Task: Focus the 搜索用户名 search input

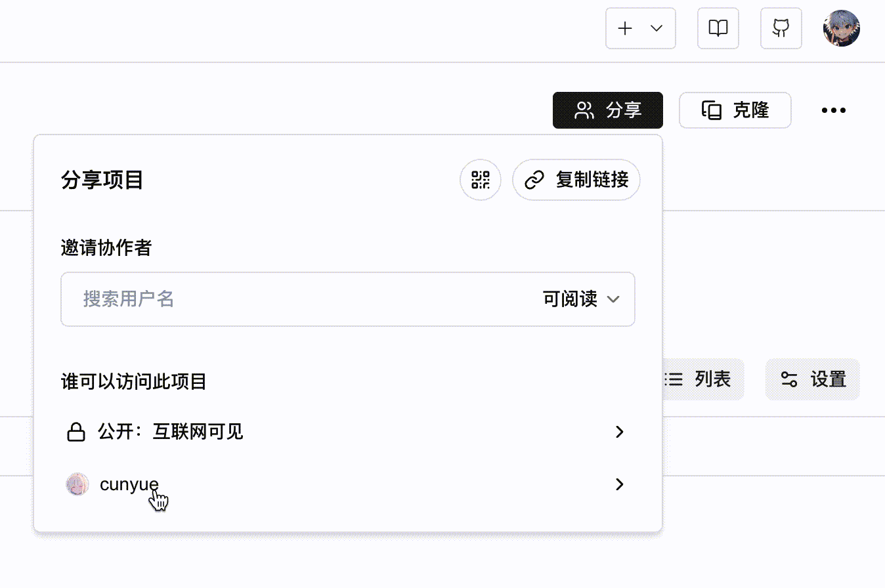Action: tap(295, 299)
